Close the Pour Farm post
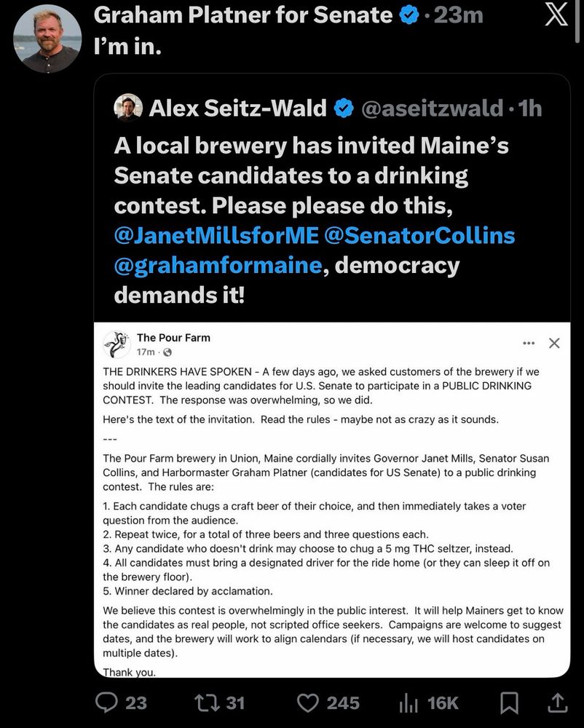 click(x=554, y=342)
